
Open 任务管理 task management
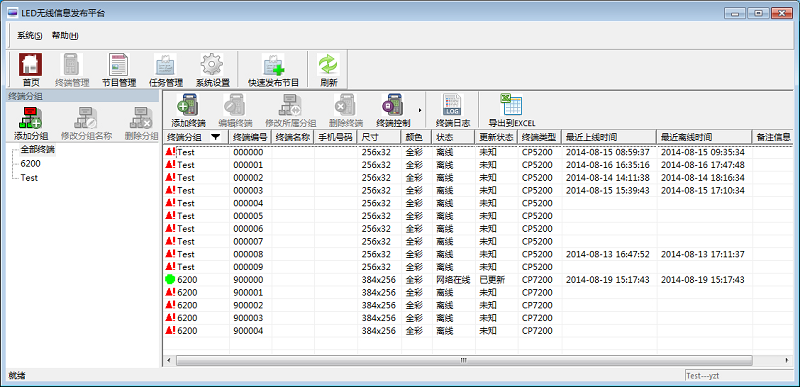coord(166,65)
